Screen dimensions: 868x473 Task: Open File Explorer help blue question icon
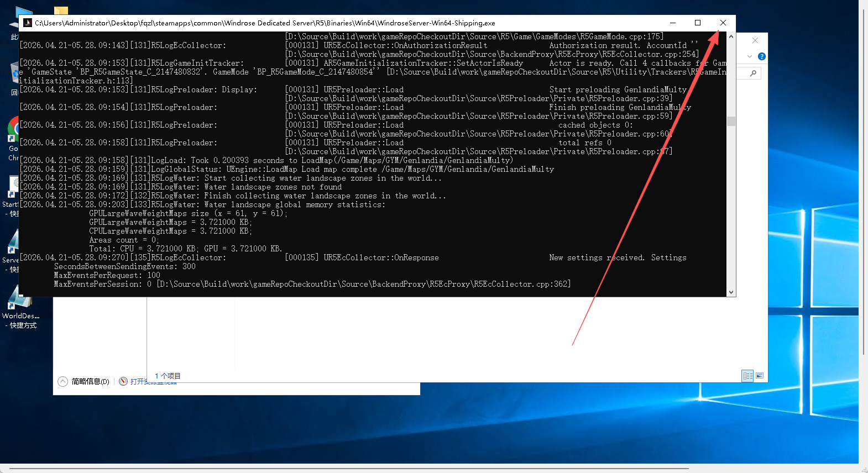point(761,56)
